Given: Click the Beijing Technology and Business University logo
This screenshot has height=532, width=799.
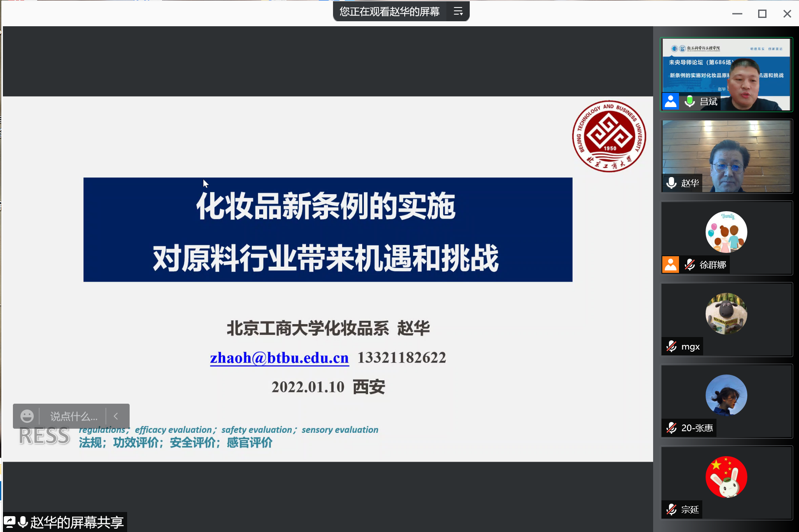Looking at the screenshot, I should point(609,136).
